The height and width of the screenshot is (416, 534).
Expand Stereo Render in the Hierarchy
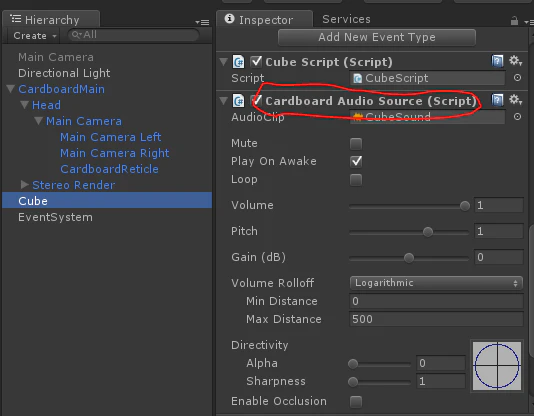coord(25,185)
